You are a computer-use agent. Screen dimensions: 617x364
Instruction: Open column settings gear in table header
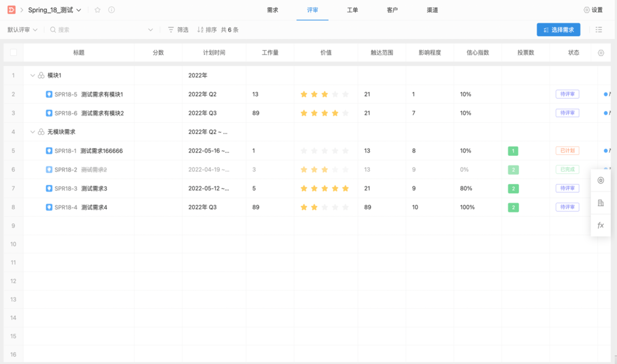[x=601, y=53]
